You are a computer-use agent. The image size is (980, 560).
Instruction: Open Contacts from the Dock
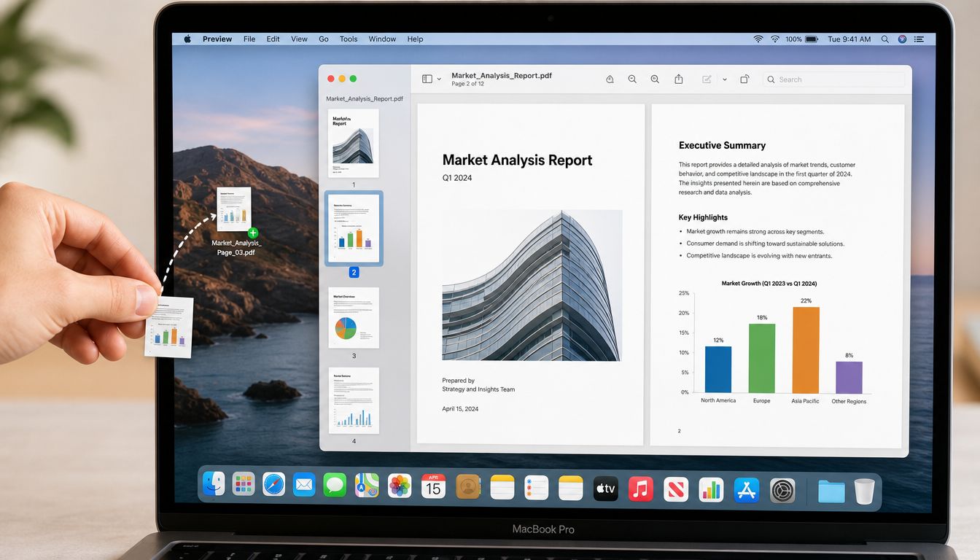(x=468, y=486)
